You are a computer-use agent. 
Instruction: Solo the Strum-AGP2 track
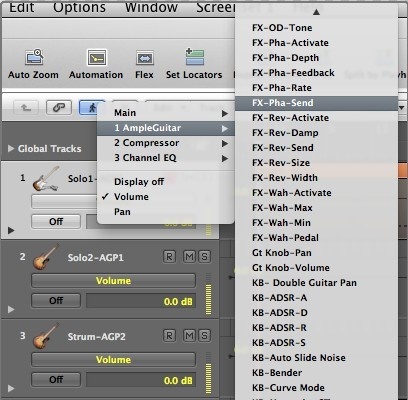(x=204, y=335)
